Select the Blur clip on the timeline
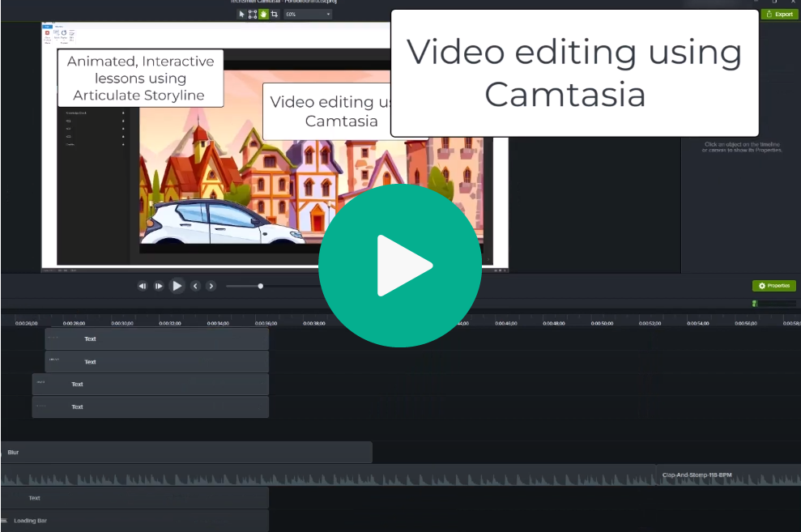801x532 pixels. [186, 453]
